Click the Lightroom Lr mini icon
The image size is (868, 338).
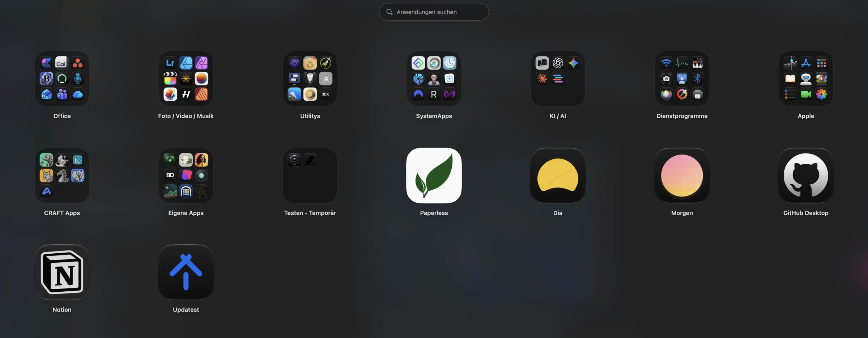pos(170,63)
